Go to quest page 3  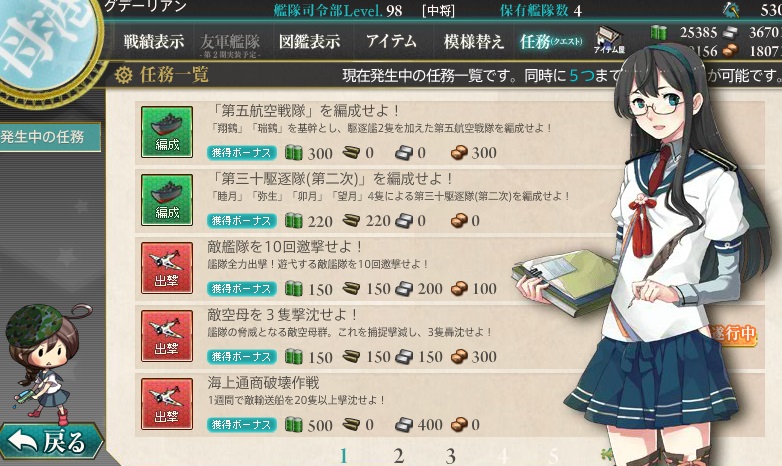click(x=450, y=456)
